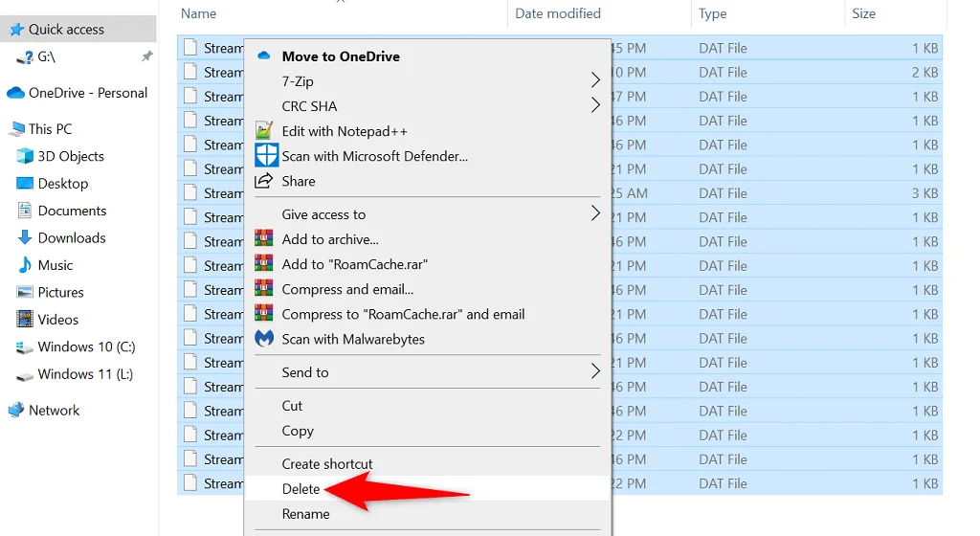The image size is (980, 536).
Task: Click the Notepad++ icon in context menu
Action: (x=264, y=131)
